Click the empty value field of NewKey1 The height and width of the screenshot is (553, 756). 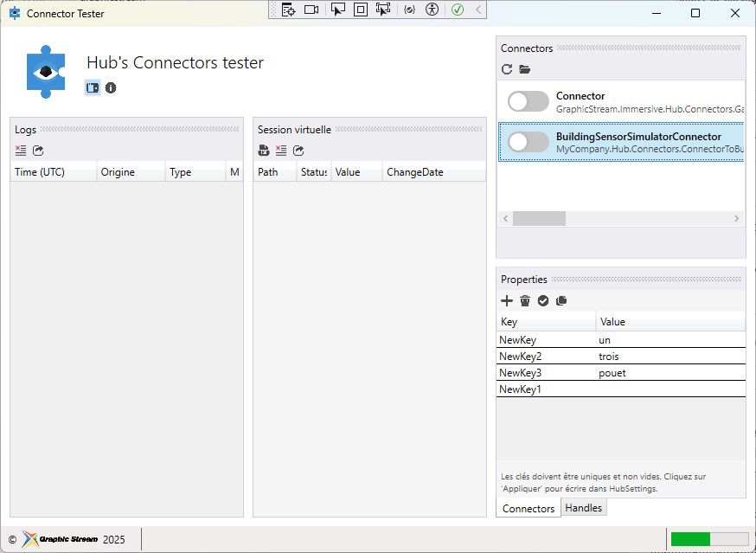670,389
